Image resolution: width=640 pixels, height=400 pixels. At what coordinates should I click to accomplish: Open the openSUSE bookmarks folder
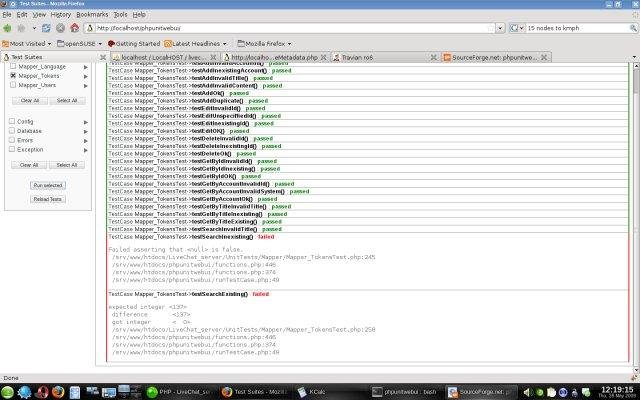(79, 44)
